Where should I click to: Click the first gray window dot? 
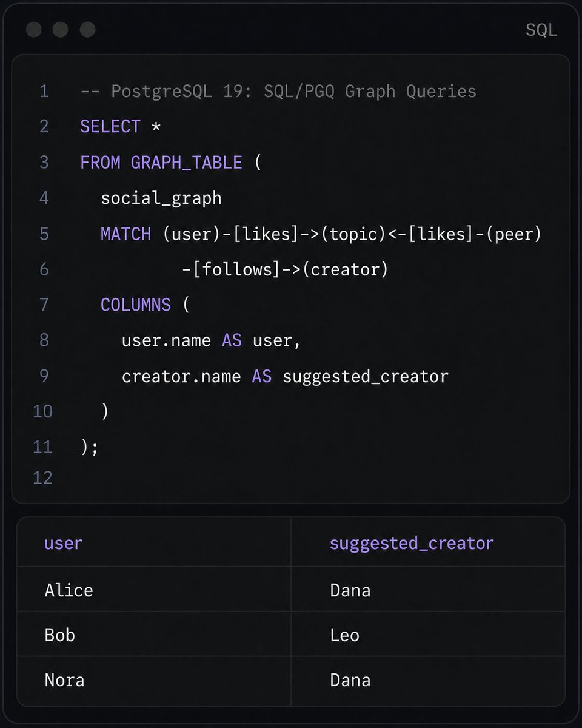[34, 29]
